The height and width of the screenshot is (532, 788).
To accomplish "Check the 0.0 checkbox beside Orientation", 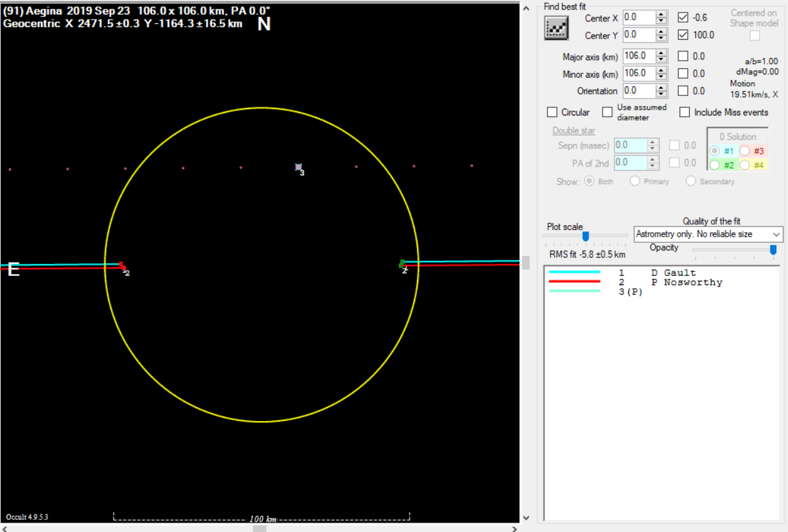I will coord(683,91).
